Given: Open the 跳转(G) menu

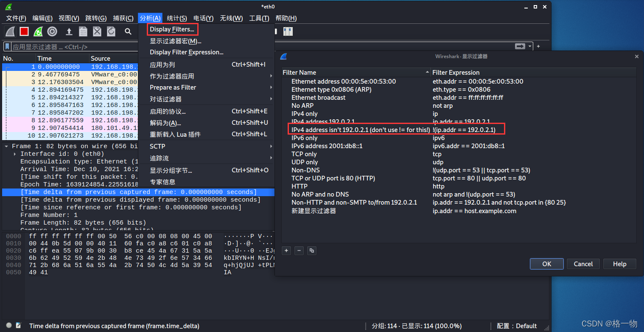Looking at the screenshot, I should point(96,18).
